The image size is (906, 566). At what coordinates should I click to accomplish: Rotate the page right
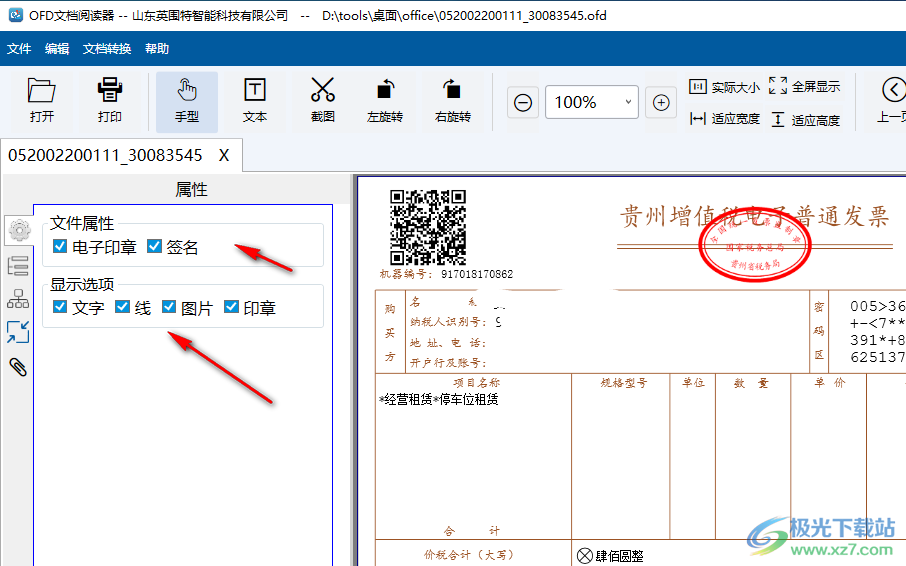tap(453, 100)
